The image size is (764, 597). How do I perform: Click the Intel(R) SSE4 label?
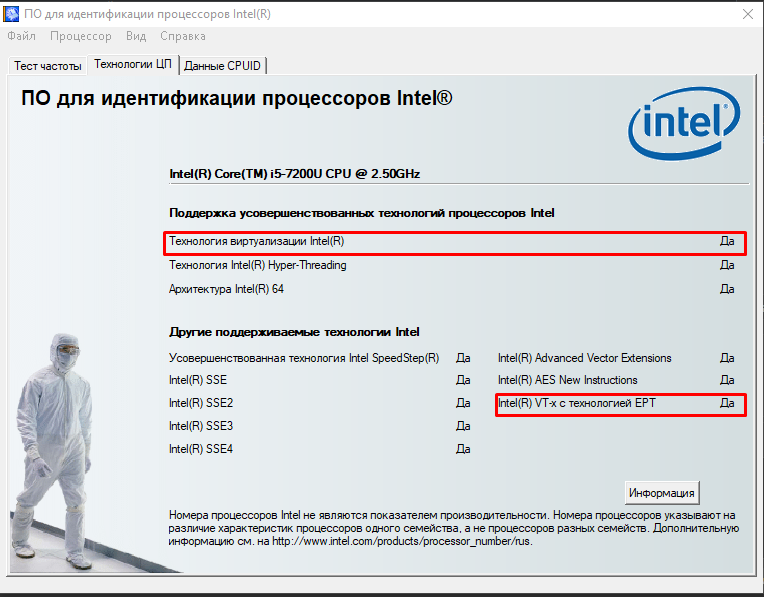point(201,449)
